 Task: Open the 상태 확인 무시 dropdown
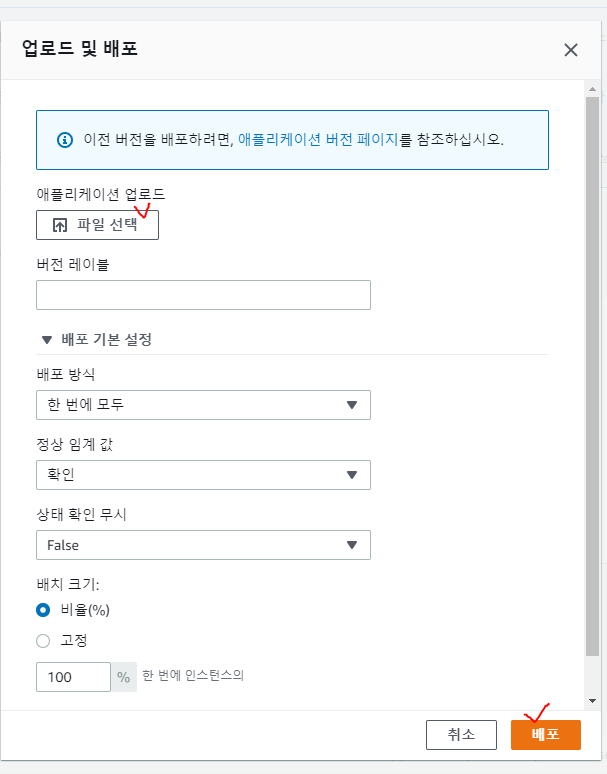coord(203,545)
